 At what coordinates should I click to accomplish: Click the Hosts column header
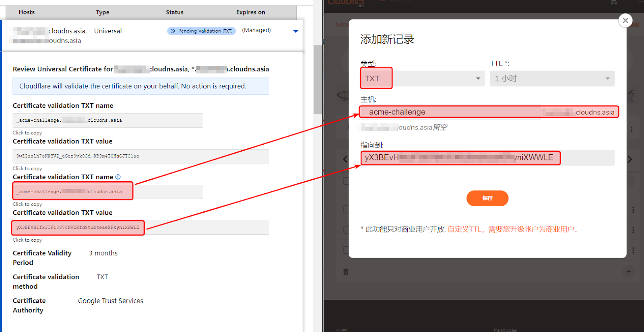[x=27, y=12]
